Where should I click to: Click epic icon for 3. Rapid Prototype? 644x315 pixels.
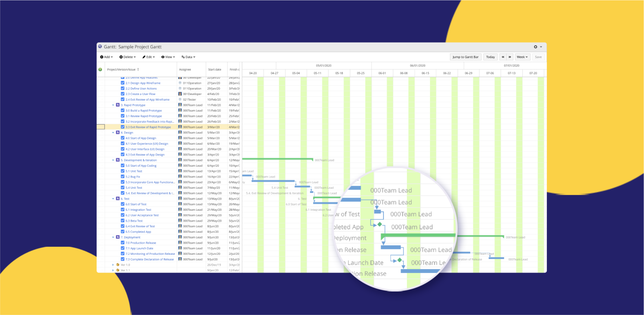118,105
